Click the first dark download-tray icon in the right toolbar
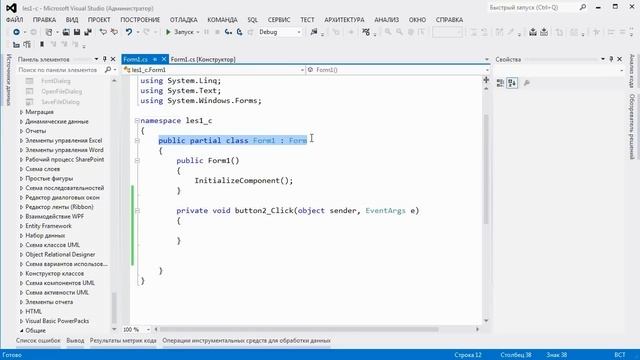Viewport: 640px width, 360px height. tap(533, 32)
